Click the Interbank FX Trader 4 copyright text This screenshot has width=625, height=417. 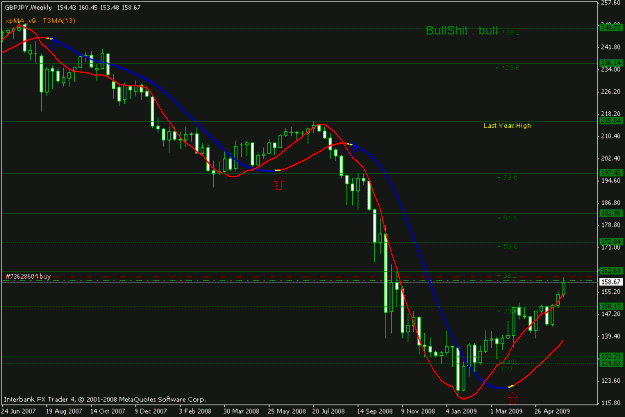(x=105, y=399)
